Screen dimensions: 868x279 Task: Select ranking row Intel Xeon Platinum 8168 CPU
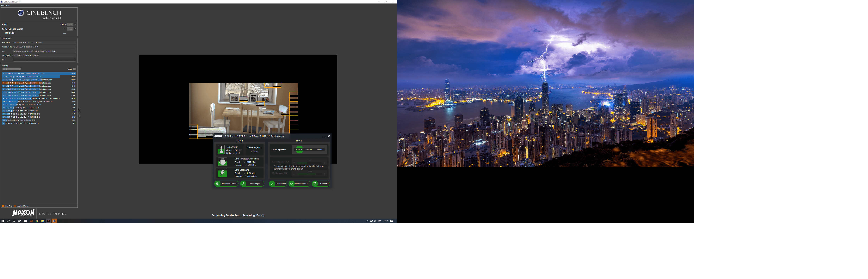(x=39, y=73)
